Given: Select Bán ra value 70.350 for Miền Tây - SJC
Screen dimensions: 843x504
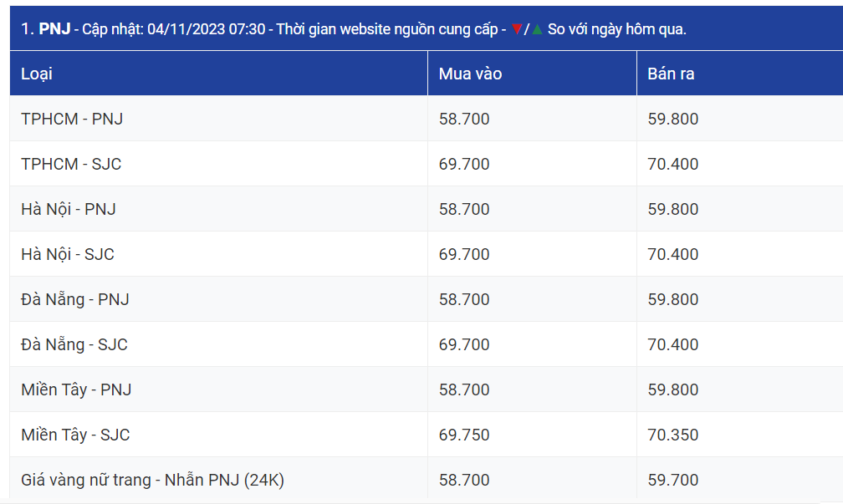Looking at the screenshot, I should tap(673, 435).
